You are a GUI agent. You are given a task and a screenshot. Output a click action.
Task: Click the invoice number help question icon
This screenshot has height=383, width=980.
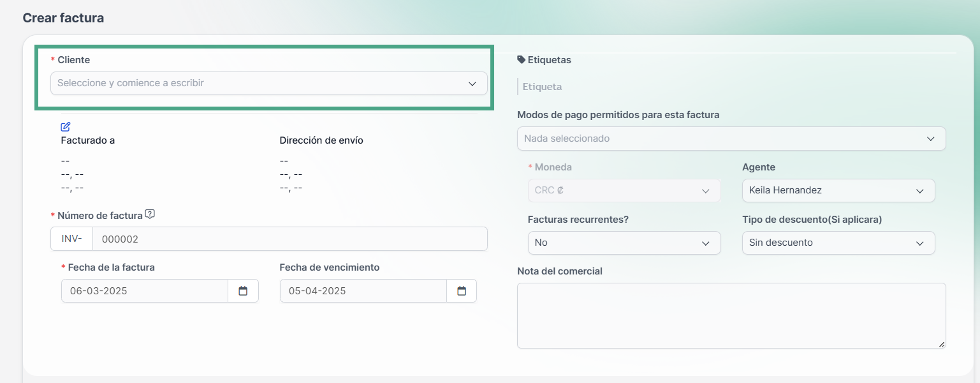click(x=150, y=214)
